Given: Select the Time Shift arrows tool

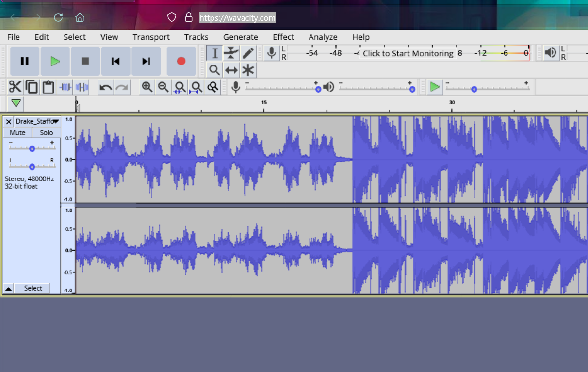Looking at the screenshot, I should point(231,70).
